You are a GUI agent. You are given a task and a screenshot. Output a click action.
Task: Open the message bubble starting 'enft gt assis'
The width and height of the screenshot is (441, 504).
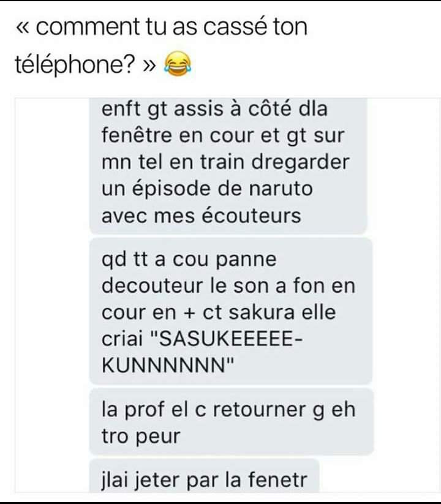(228, 165)
